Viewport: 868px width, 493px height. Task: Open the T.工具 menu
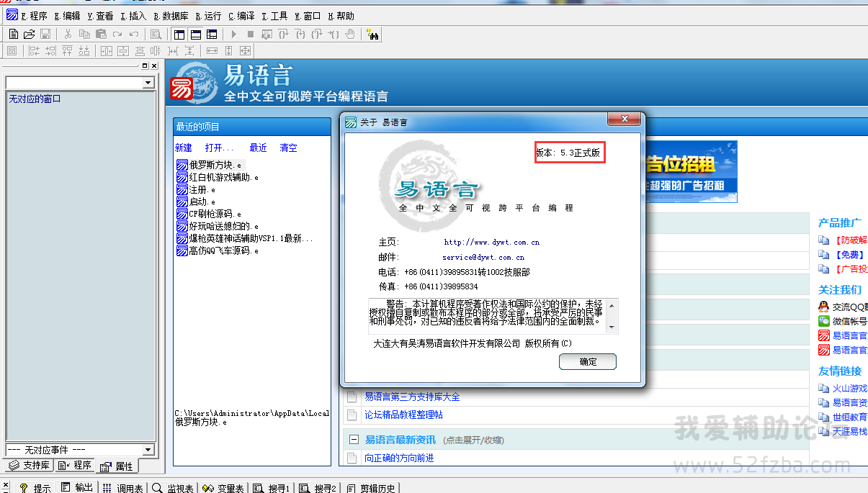[x=274, y=16]
